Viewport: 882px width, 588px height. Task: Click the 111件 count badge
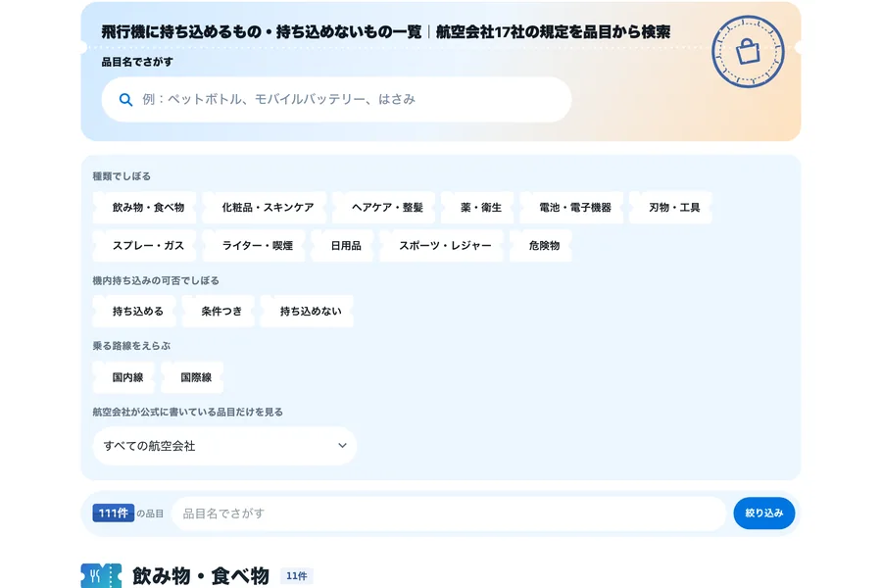113,514
